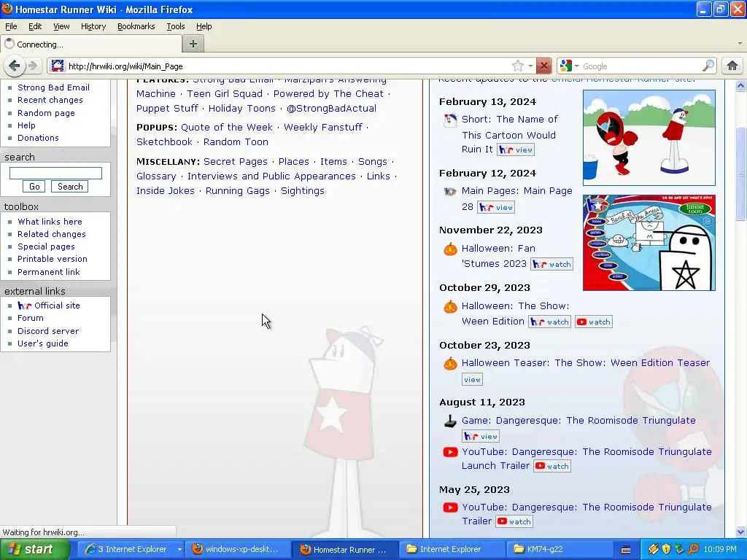Viewport: 747px width, 560px height.
Task: Bookmark page with the star icon
Action: [518, 66]
